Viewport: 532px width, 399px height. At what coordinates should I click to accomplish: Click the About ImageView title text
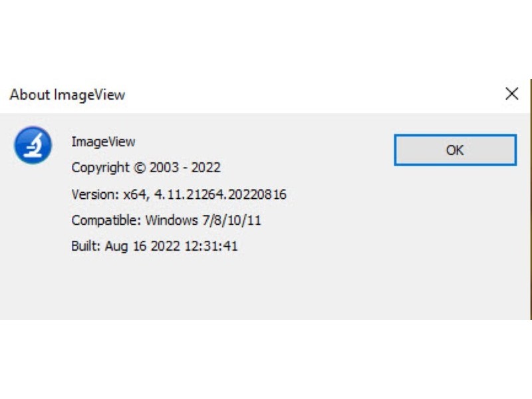[67, 94]
